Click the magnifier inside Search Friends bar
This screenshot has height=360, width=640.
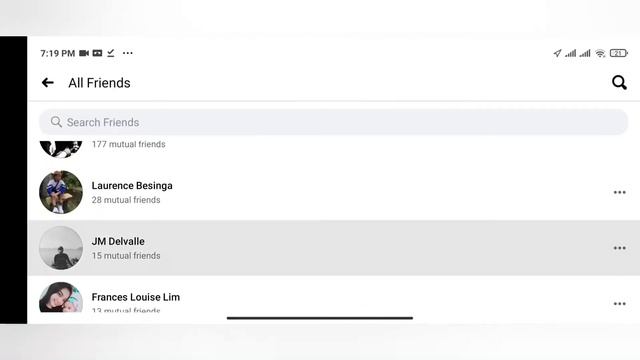56,122
